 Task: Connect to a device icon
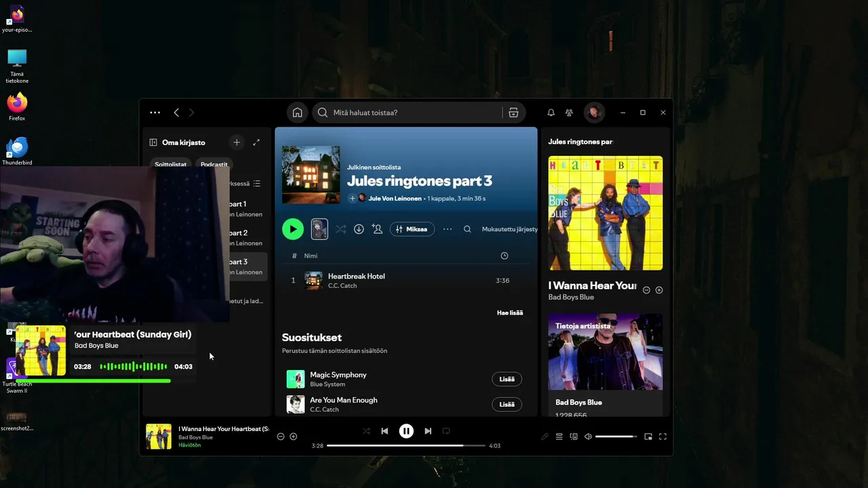coord(574,436)
